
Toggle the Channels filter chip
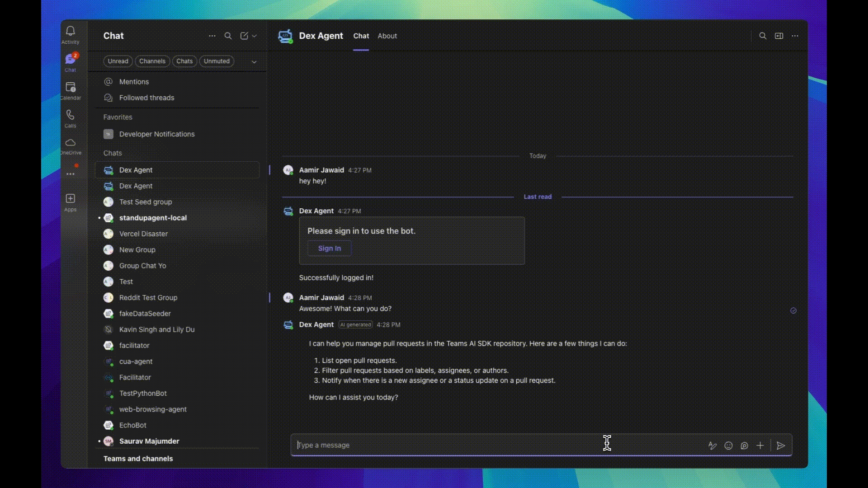[152, 61]
